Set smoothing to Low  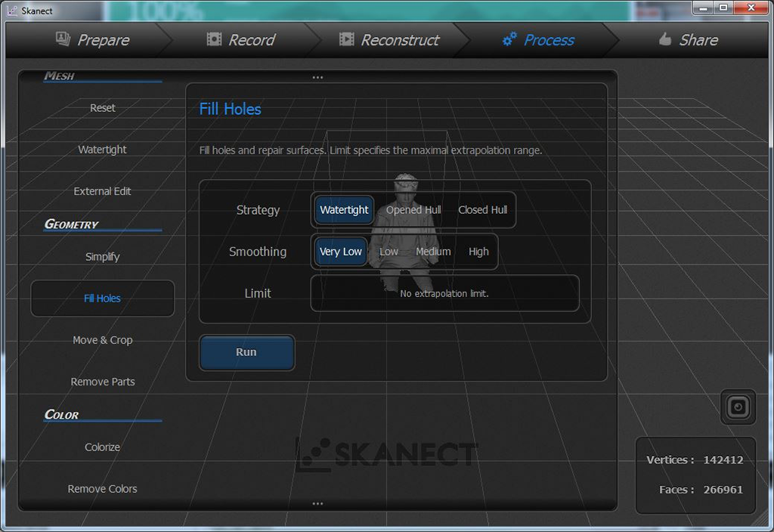tap(389, 252)
